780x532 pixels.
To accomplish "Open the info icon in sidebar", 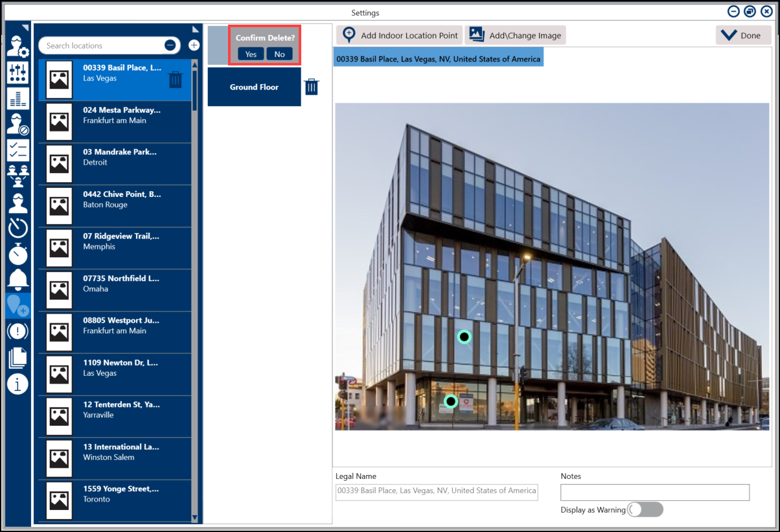I will click(17, 384).
